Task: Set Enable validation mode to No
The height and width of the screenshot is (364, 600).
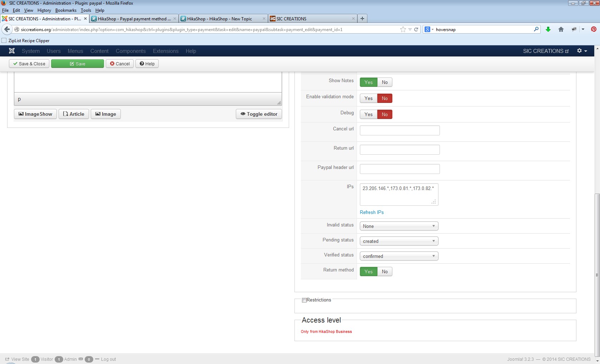Action: tap(385, 98)
